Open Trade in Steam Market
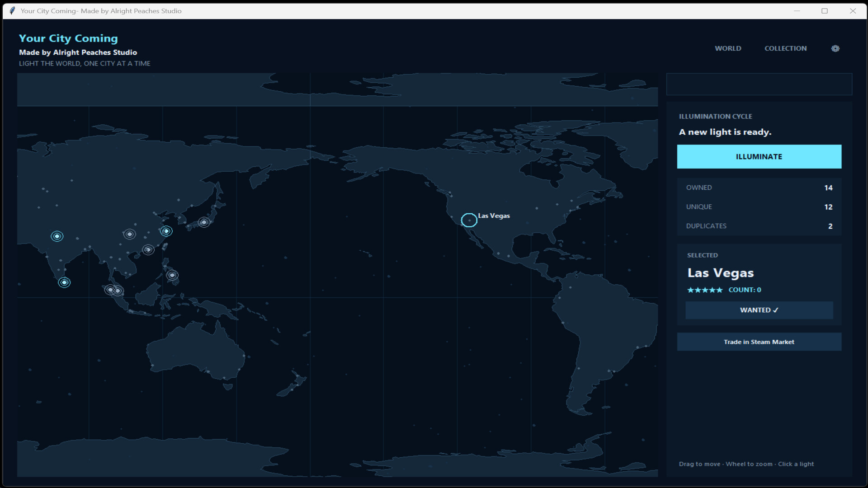This screenshot has height=488, width=868. (759, 342)
